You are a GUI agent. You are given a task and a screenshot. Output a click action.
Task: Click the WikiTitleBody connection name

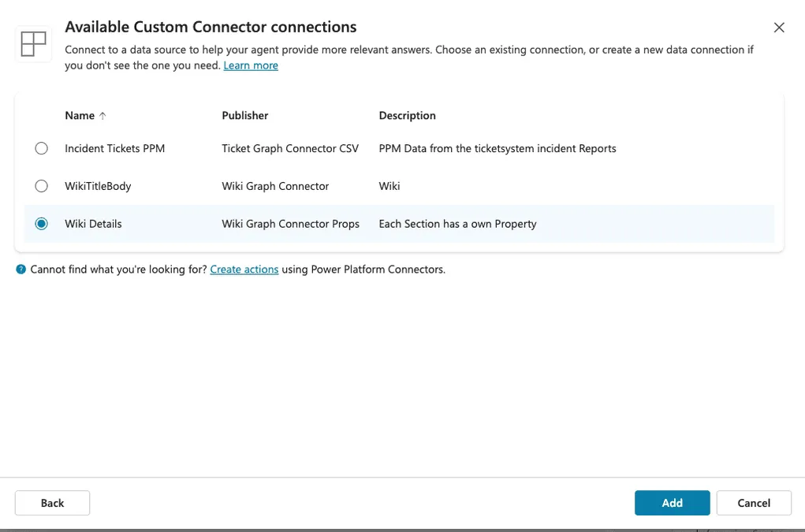point(99,185)
